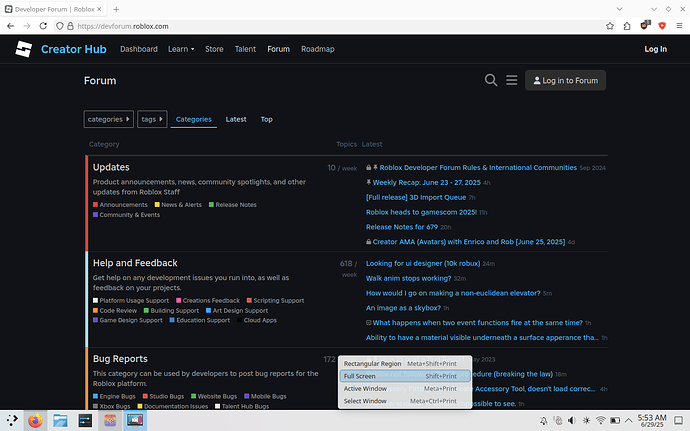Click the Log in to Forum button
Screen dimensions: 690x431
tap(565, 81)
